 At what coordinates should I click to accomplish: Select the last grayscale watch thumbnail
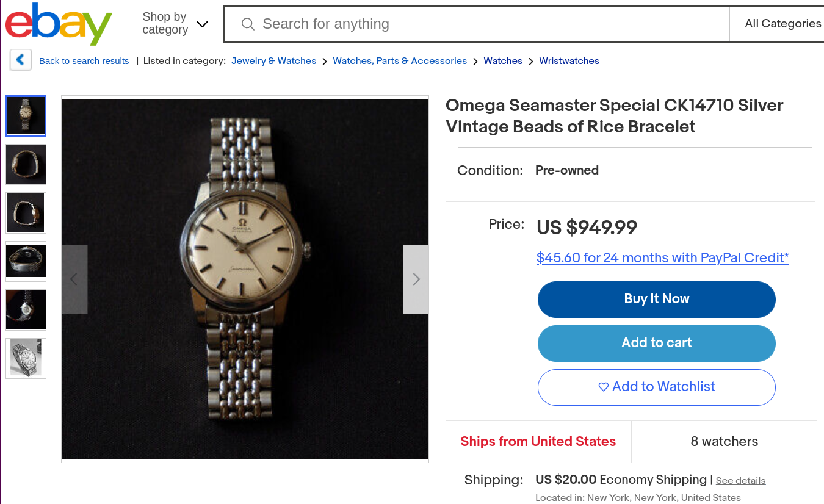pos(26,358)
